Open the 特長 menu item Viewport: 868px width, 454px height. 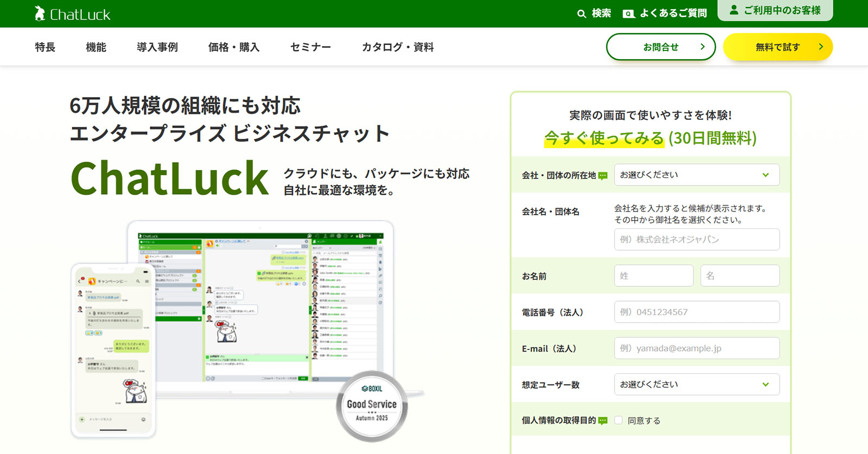point(45,47)
